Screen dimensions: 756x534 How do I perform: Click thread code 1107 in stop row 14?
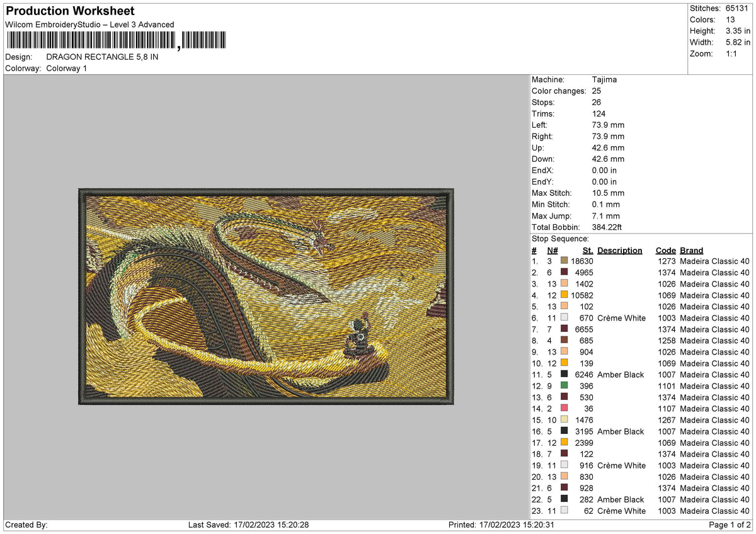click(x=667, y=408)
